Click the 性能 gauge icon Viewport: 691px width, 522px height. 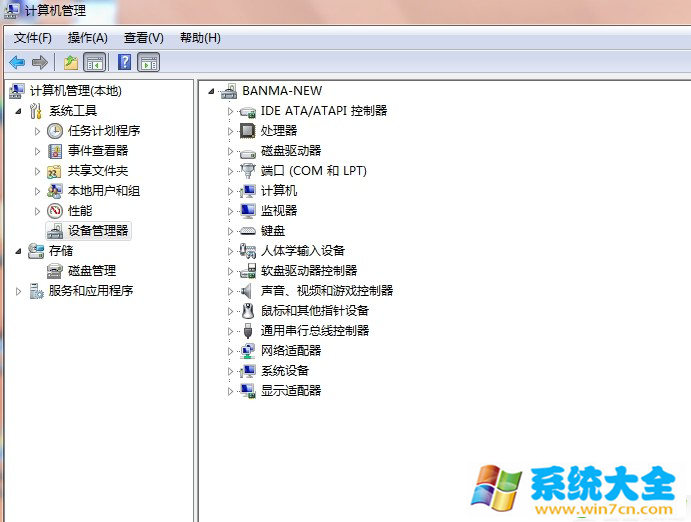(55, 211)
